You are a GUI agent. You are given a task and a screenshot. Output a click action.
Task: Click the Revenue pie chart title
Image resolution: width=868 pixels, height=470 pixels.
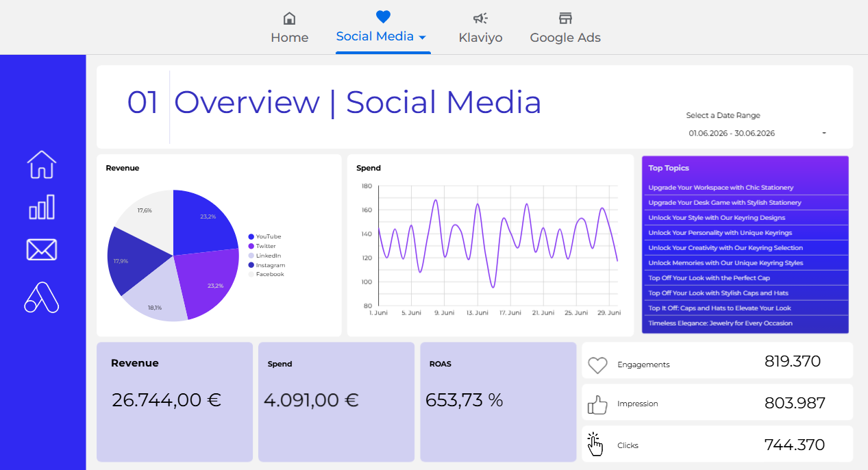tap(123, 168)
